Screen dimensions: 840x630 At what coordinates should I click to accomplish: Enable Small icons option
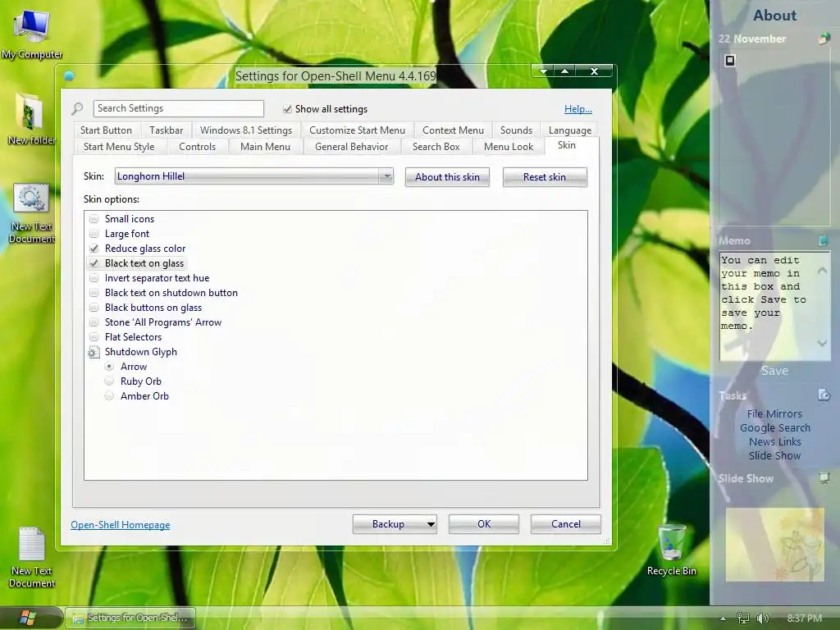point(94,218)
